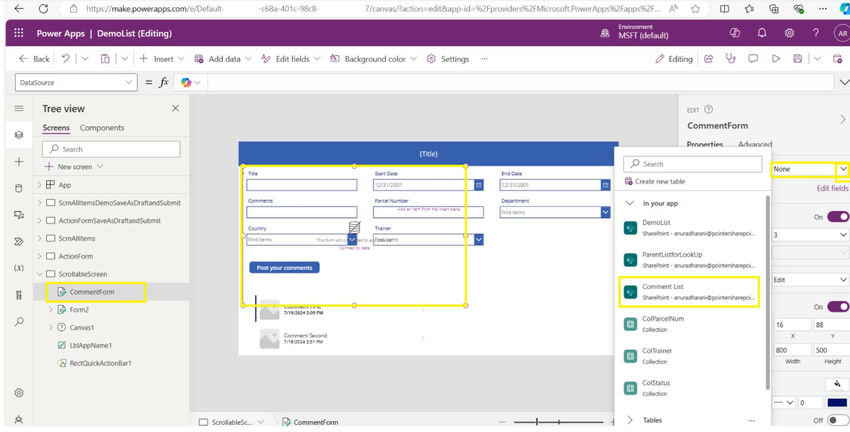
Task: Click the browser refresh button
Action: click(44, 9)
